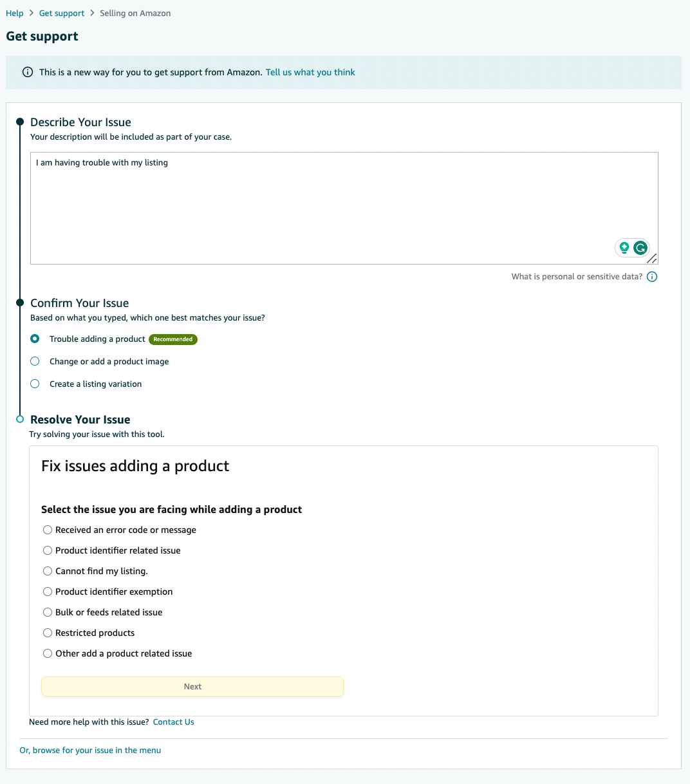
Task: Click the text area resize handle
Action: tap(652, 259)
